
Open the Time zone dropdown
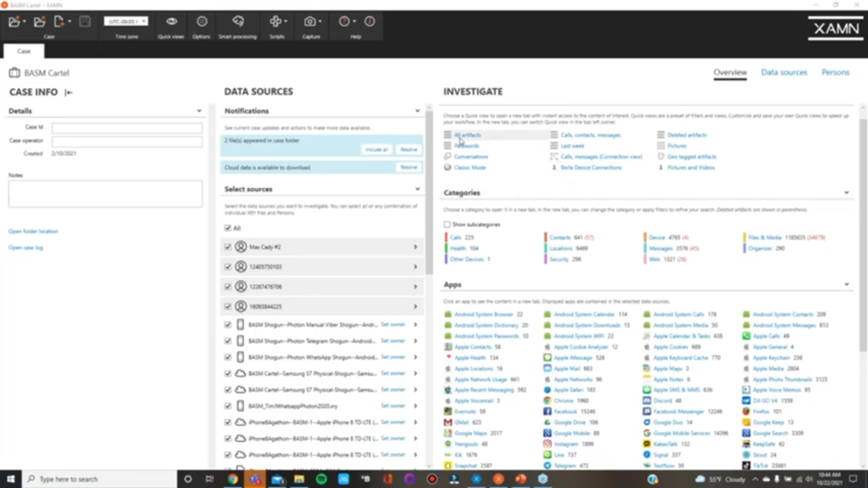click(x=126, y=21)
